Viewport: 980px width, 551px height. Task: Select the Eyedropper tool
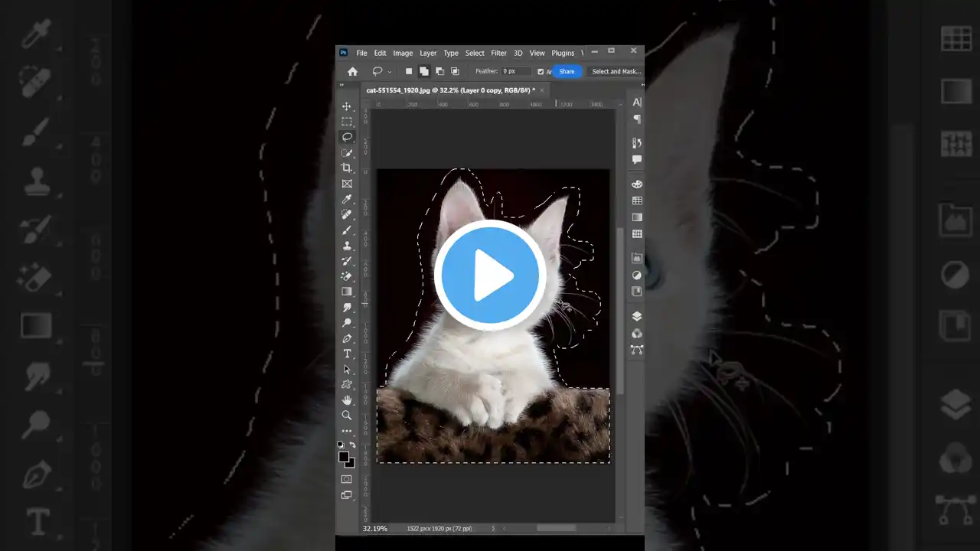pos(347,199)
